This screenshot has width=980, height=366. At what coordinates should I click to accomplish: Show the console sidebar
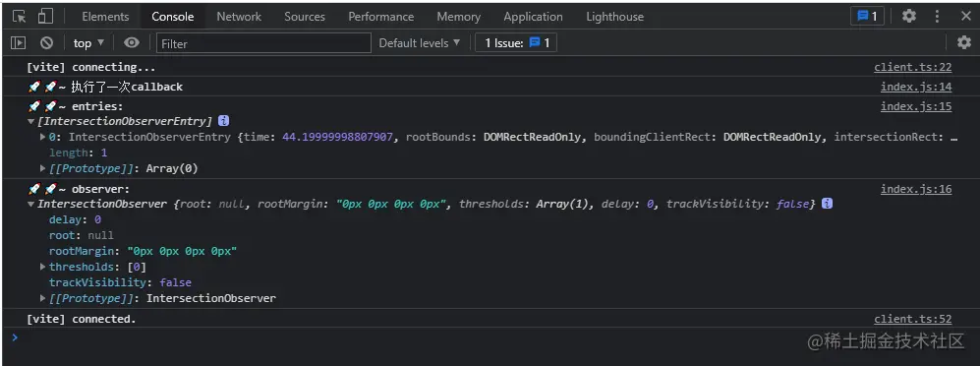tap(18, 43)
